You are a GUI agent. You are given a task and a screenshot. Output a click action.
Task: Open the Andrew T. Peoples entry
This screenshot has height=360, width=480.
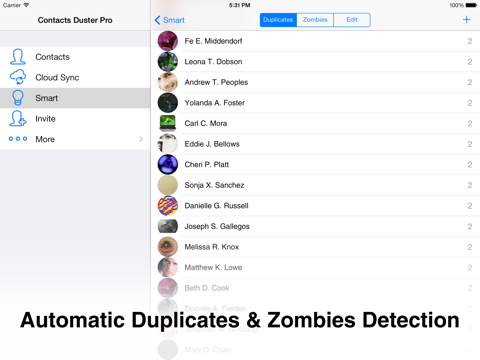(315, 82)
